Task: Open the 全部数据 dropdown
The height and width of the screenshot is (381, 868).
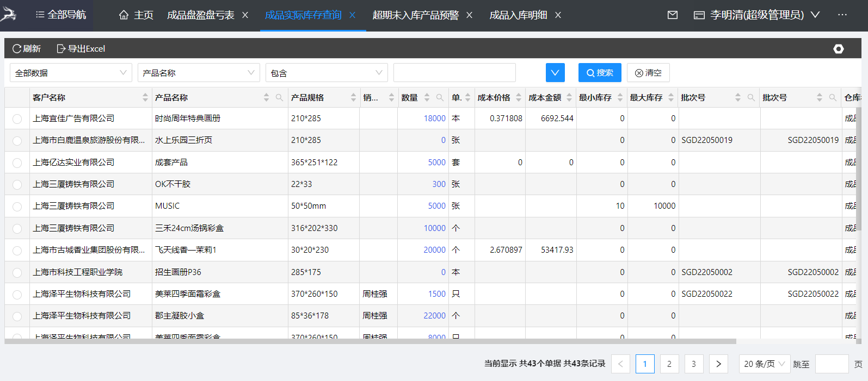Action: (x=71, y=73)
